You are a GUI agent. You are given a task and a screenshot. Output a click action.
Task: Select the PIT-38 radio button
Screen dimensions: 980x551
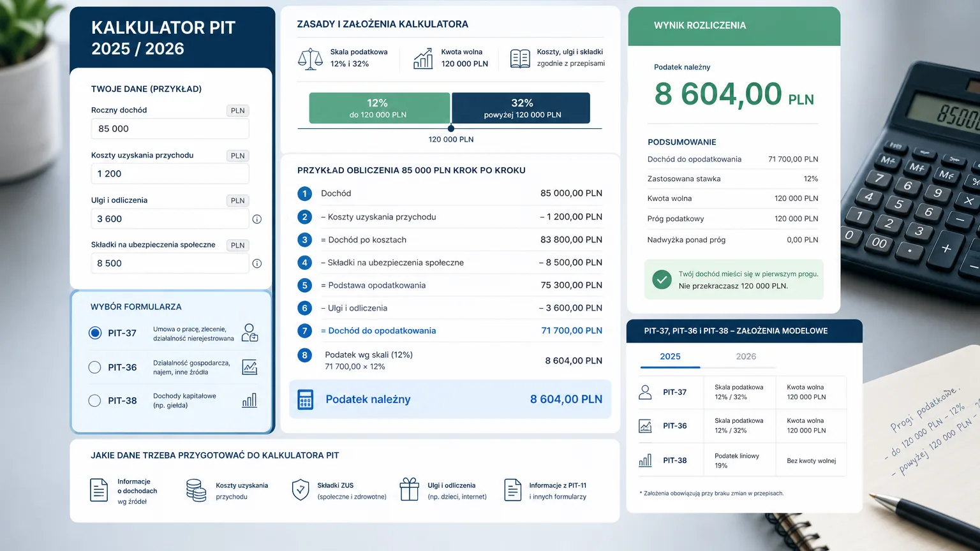95,400
